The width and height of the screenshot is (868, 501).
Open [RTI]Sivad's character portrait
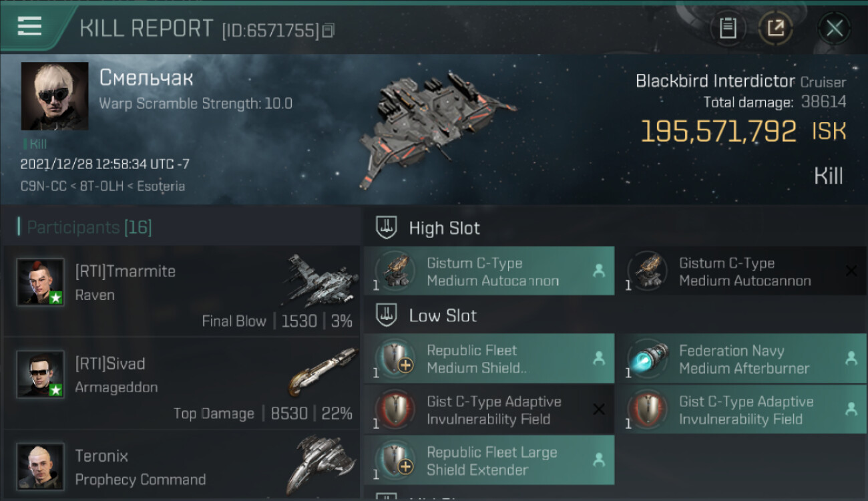click(x=41, y=375)
